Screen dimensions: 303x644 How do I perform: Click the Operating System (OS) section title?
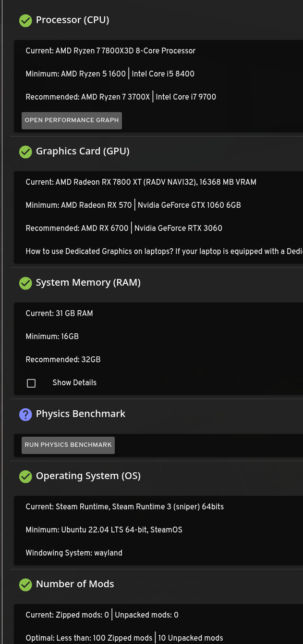(x=88, y=476)
